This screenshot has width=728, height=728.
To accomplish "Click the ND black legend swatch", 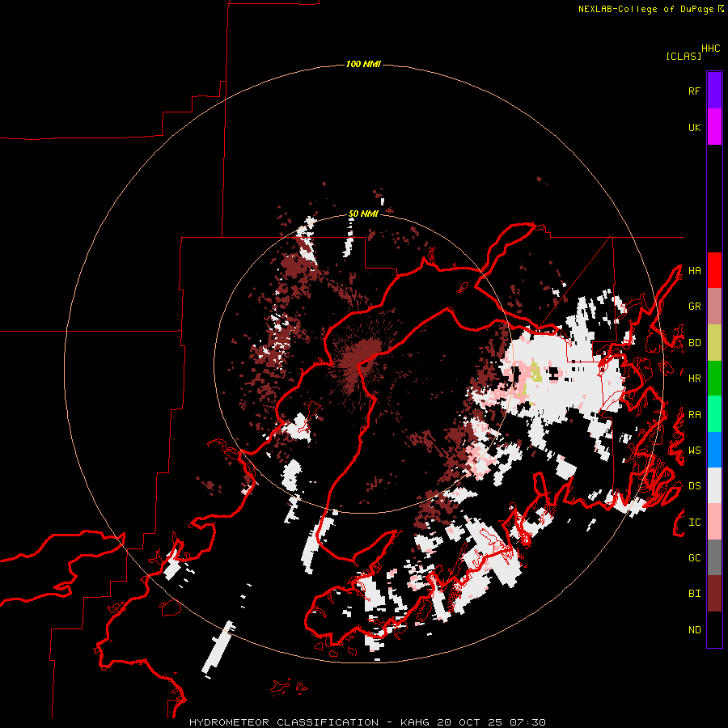I will (x=714, y=629).
